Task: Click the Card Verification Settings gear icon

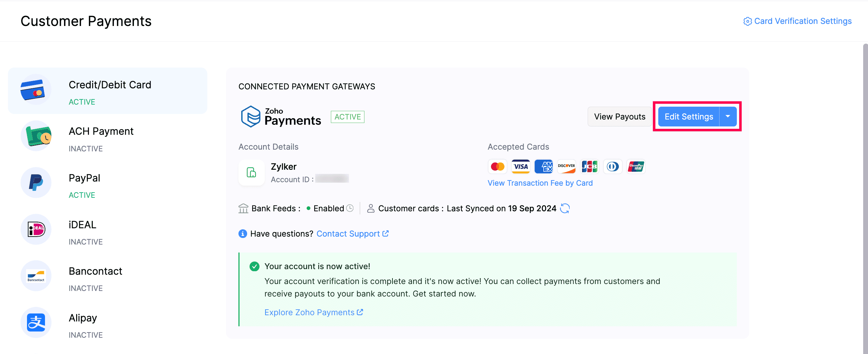Action: (x=748, y=21)
